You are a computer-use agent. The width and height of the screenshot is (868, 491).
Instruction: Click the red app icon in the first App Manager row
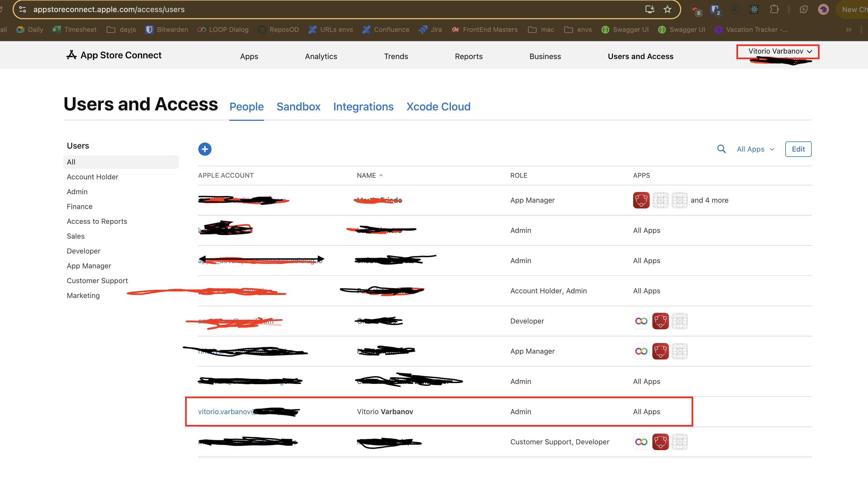[641, 200]
